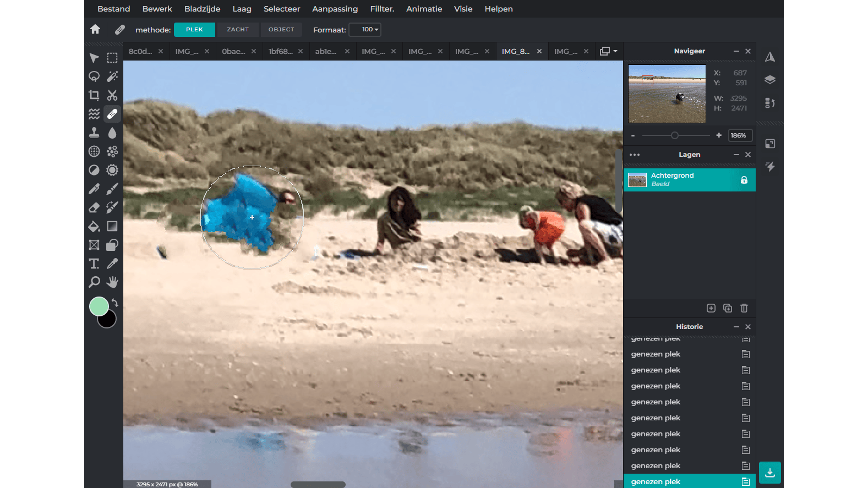Click the lightning bolt icon in right sidebar
This screenshot has height=488, width=868.
[x=770, y=167]
